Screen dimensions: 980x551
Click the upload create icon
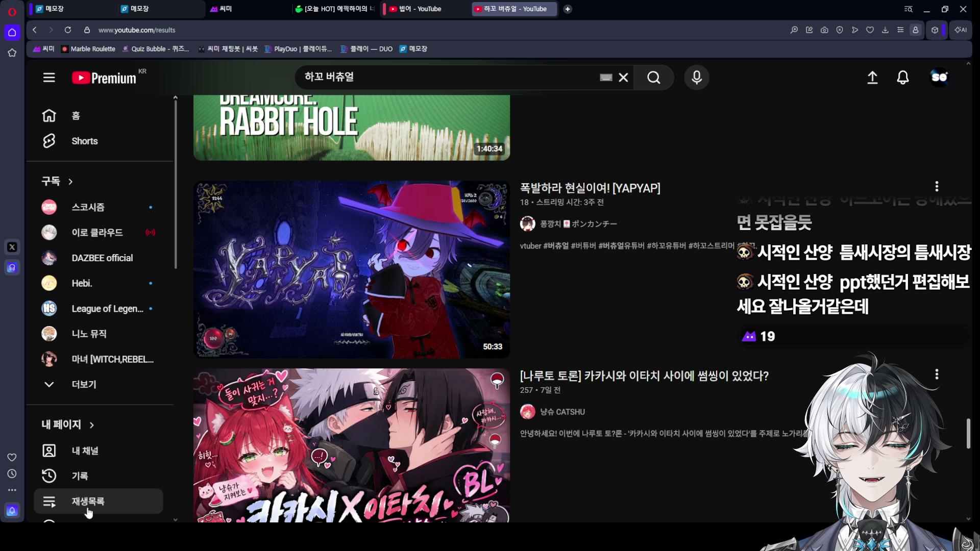pos(873,78)
